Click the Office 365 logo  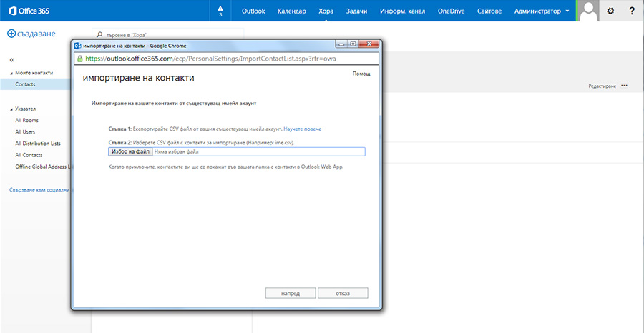coord(29,11)
